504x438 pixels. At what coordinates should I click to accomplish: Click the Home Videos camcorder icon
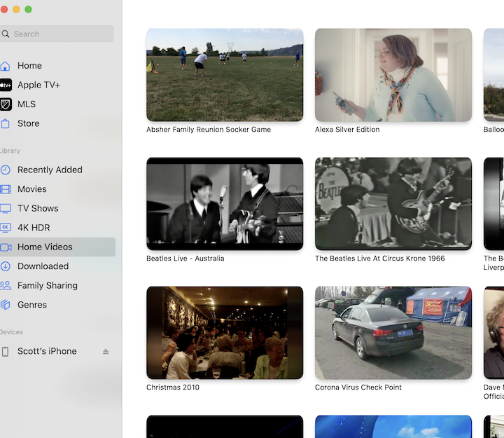(x=6, y=247)
